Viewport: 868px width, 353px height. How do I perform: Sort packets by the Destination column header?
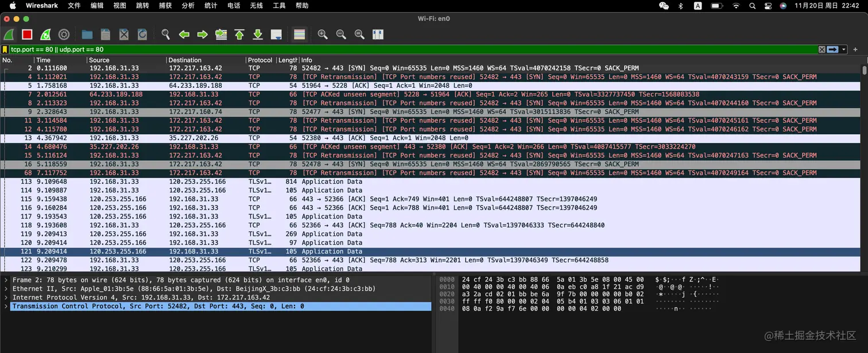pyautogui.click(x=206, y=60)
